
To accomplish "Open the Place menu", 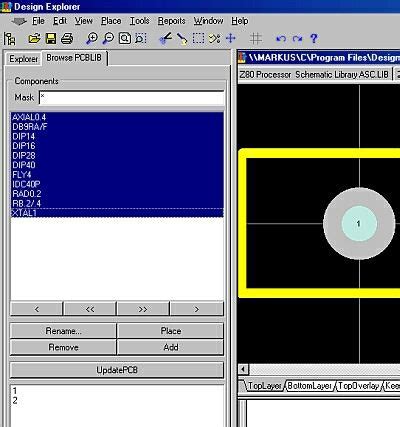I will point(111,21).
